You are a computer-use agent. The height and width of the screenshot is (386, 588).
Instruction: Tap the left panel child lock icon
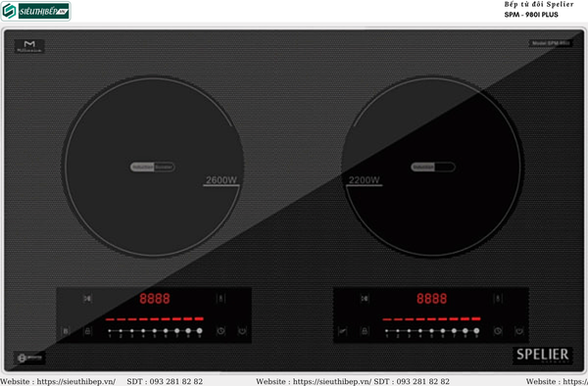[87, 331]
